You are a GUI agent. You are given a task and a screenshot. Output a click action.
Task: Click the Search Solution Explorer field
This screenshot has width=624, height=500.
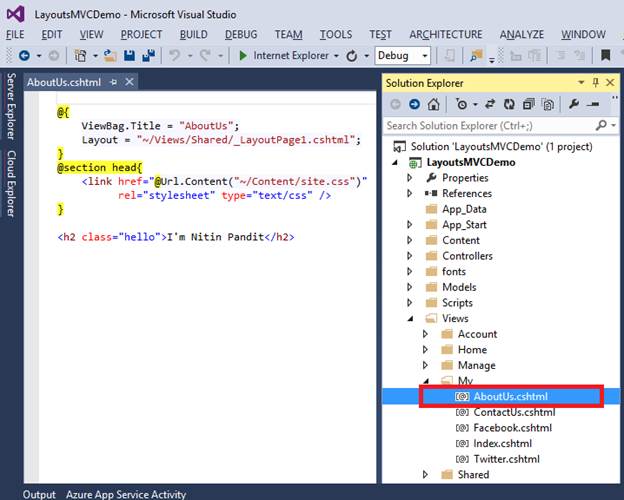[x=490, y=126]
